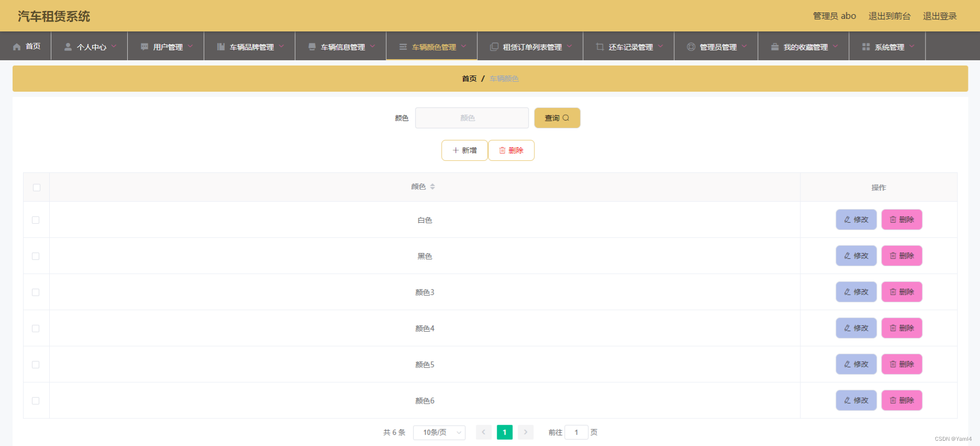
Task: Expand the 系统管理 menu chevron
Action: point(912,46)
